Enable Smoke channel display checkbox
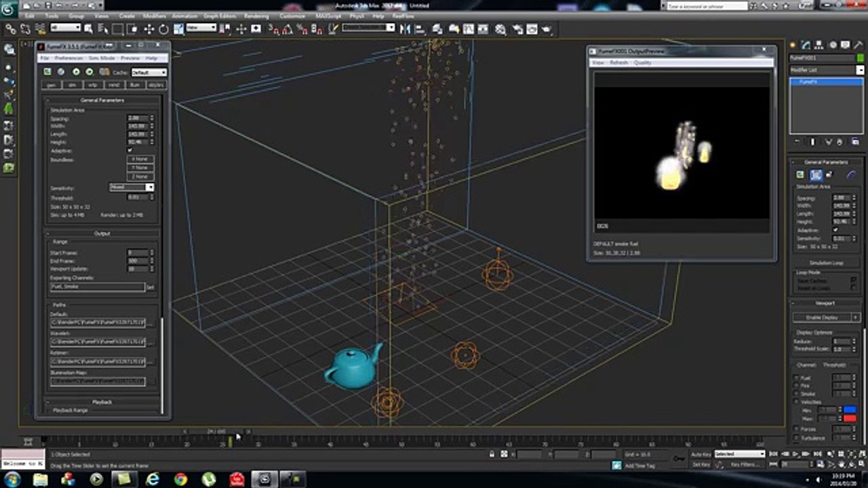This screenshot has height=488, width=868. [x=797, y=394]
